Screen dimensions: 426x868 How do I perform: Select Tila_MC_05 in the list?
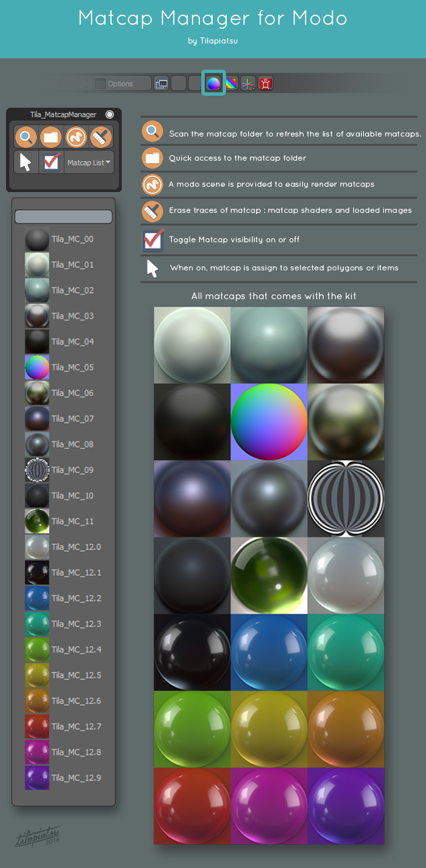click(x=64, y=367)
